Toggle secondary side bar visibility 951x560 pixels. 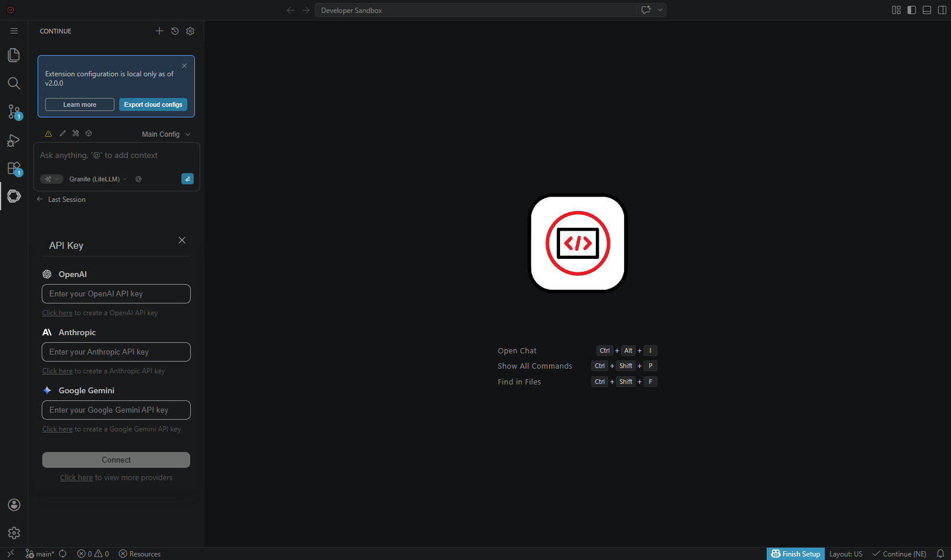click(942, 10)
